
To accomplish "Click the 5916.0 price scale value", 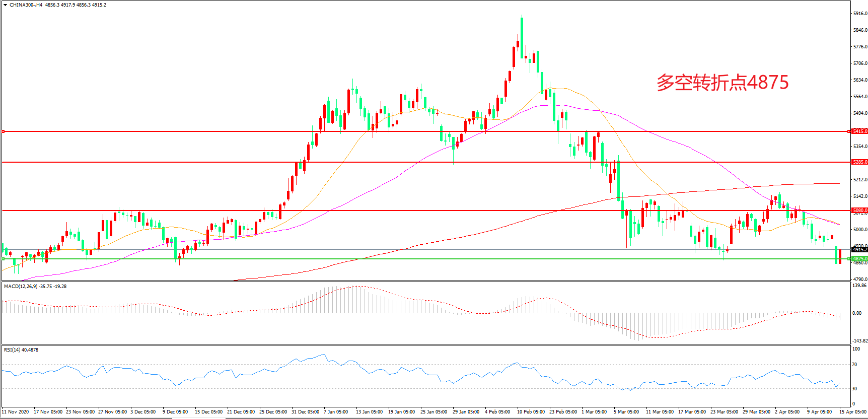I will (x=860, y=14).
